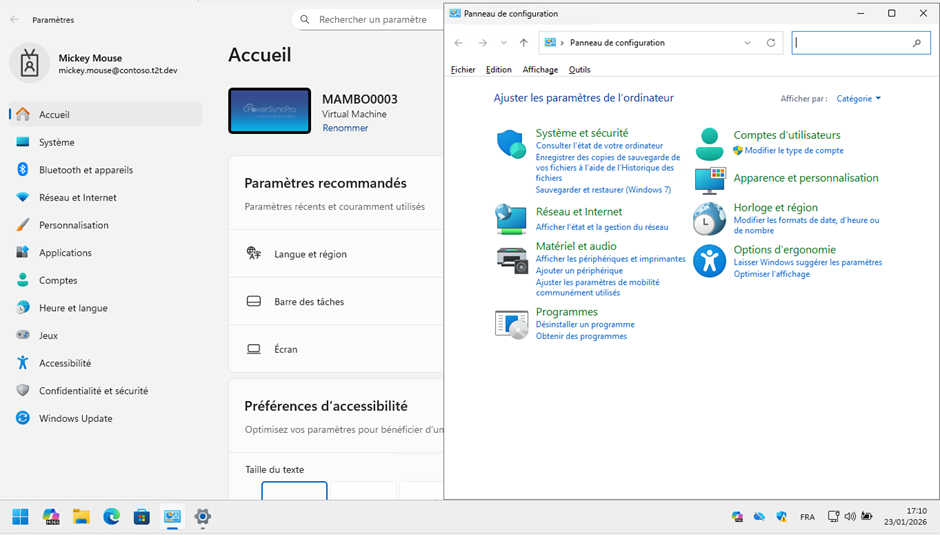Open the Edition menu

point(499,70)
